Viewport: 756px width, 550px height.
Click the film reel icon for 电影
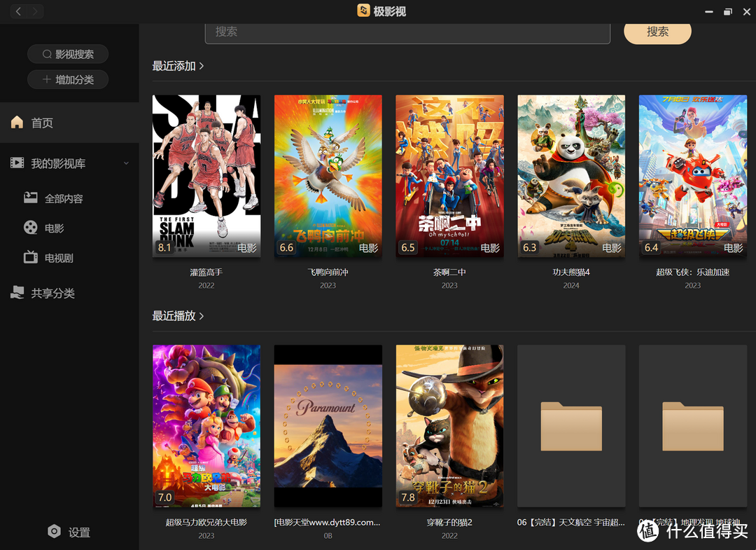[x=30, y=228]
